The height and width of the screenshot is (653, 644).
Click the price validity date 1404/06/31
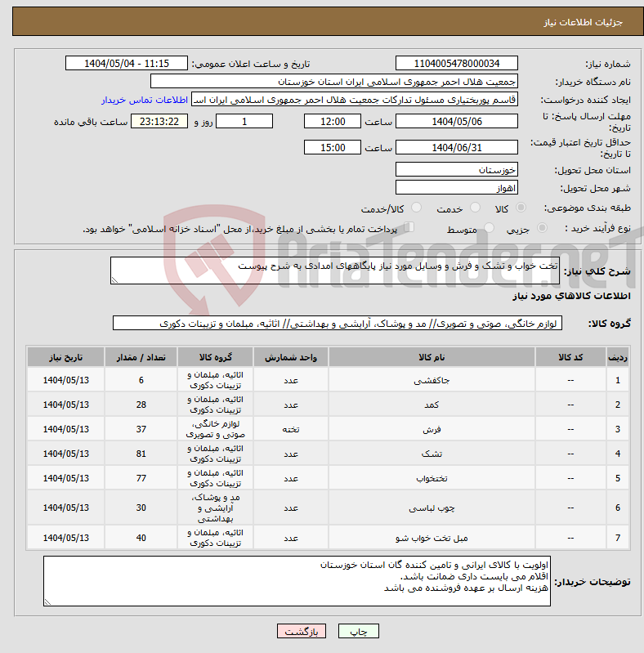pyautogui.click(x=457, y=147)
